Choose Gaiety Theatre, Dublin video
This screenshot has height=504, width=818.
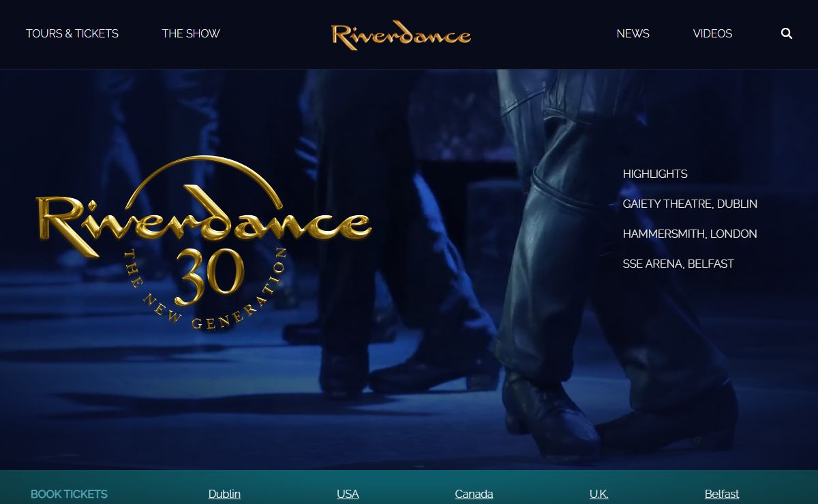point(690,204)
